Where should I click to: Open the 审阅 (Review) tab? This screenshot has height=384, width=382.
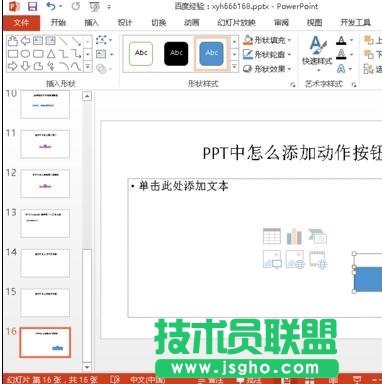coord(281,23)
